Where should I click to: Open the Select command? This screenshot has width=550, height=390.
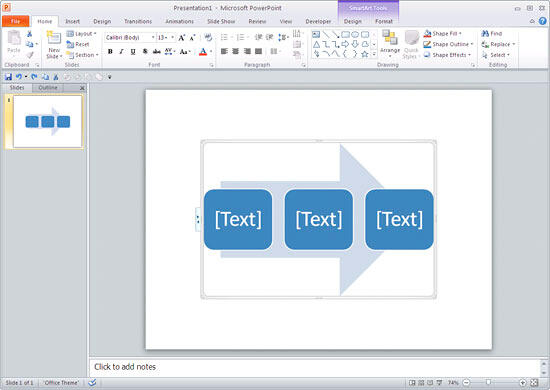(495, 55)
